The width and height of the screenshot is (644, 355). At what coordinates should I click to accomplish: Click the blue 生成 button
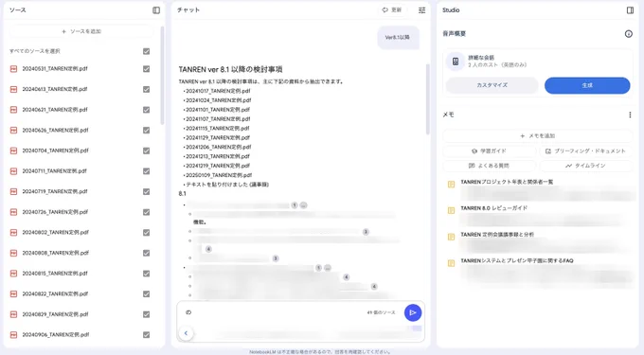(587, 85)
